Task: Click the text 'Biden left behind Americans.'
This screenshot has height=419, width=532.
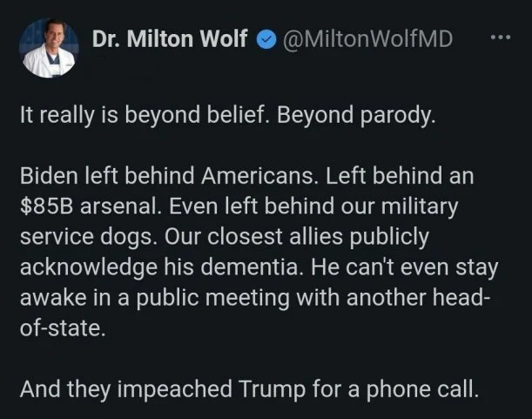Action: (x=167, y=176)
